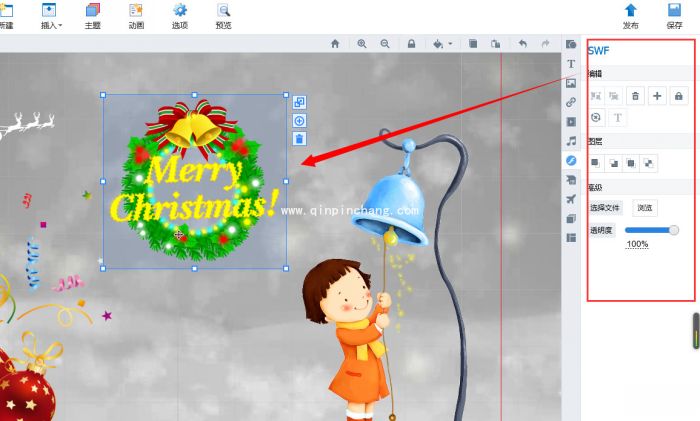Click the 浏览 (Browse) button

(x=645, y=208)
